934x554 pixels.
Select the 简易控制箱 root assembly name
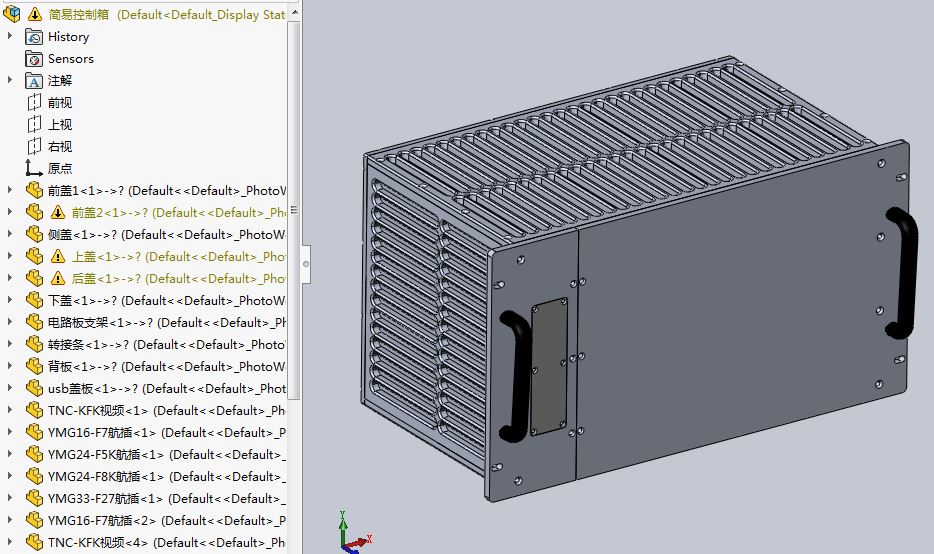[x=79, y=14]
